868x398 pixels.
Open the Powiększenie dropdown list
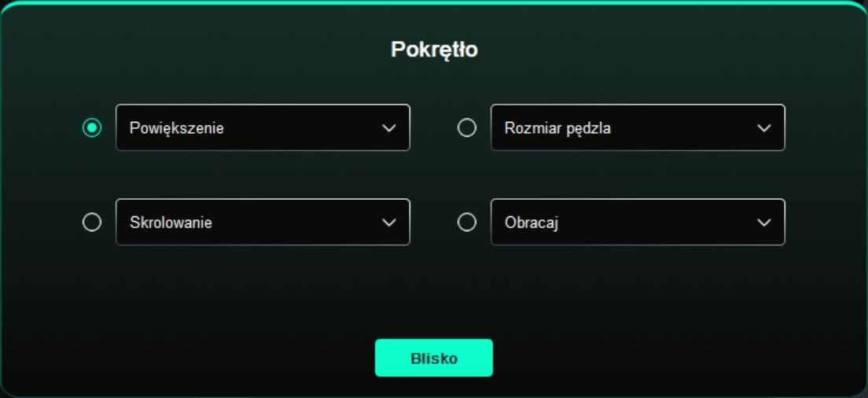coord(263,127)
